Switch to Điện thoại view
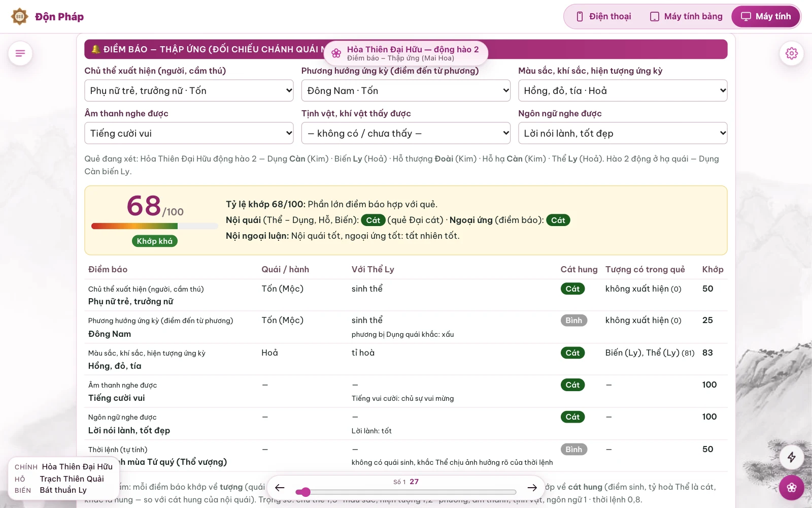This screenshot has height=508, width=812. pos(604,17)
